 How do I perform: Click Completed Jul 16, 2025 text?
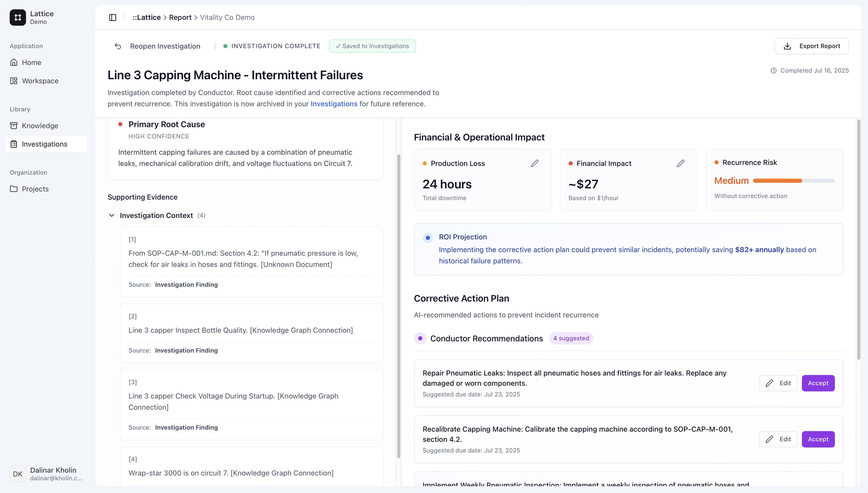coord(814,70)
